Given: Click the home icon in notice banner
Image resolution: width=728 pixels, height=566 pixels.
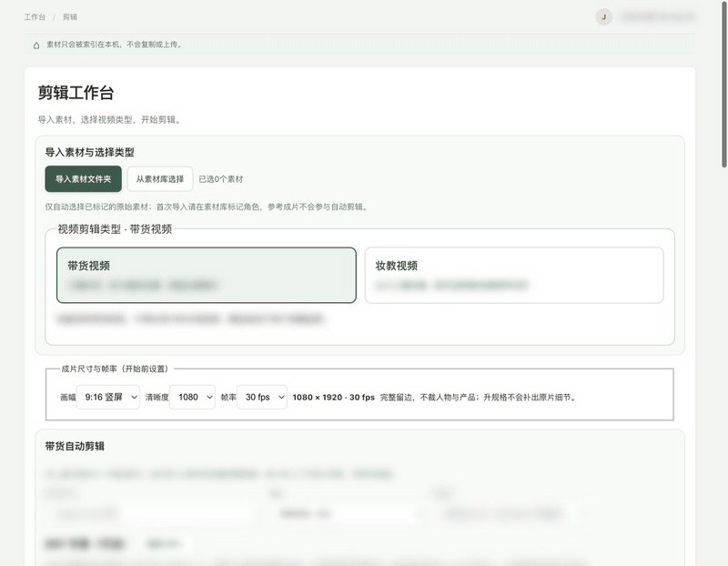Looking at the screenshot, I should tap(36, 45).
